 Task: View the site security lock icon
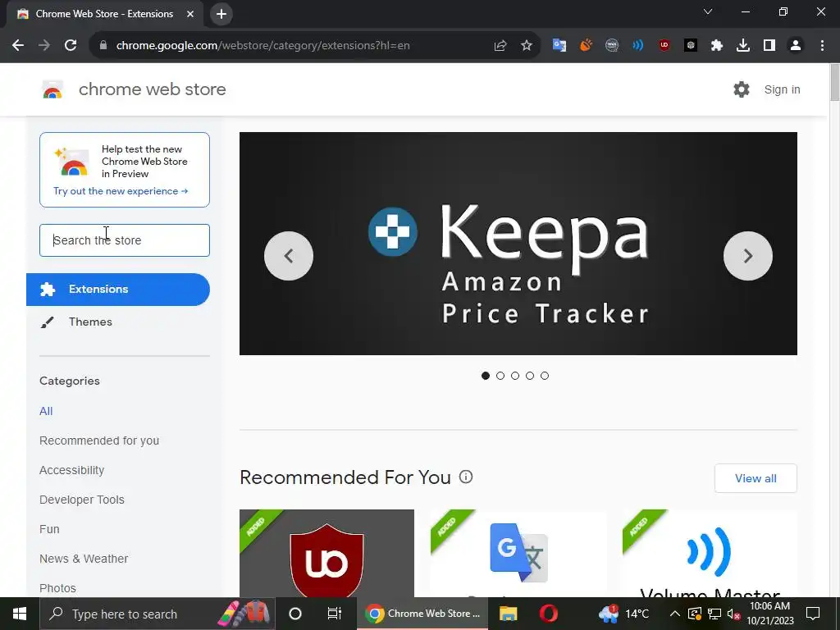(103, 46)
